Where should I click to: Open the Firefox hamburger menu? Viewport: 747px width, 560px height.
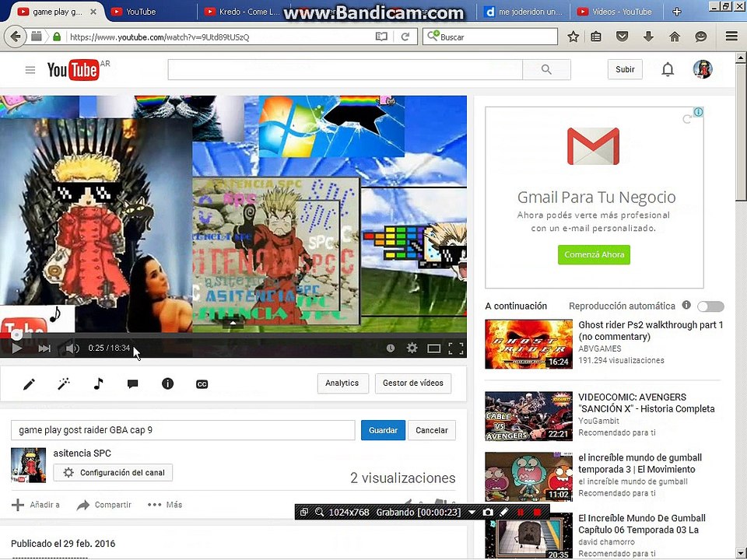click(731, 37)
